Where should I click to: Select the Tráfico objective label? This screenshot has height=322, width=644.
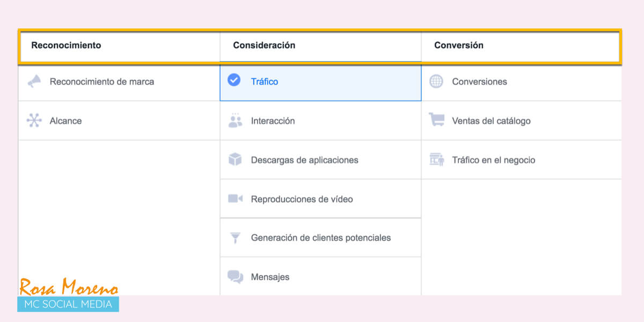(265, 82)
